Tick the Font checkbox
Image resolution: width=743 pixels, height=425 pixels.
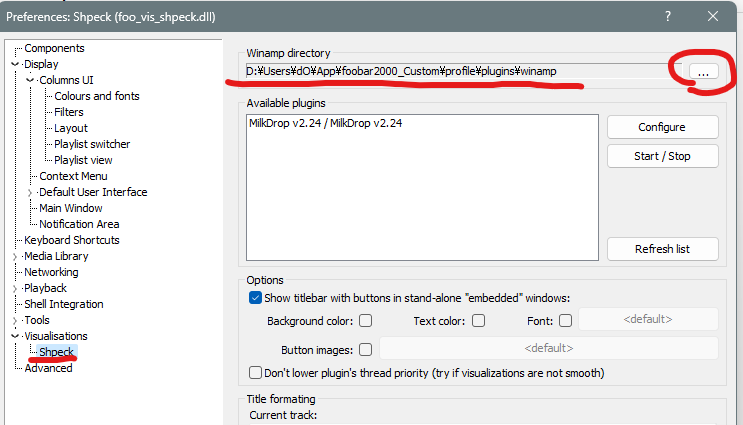click(565, 321)
